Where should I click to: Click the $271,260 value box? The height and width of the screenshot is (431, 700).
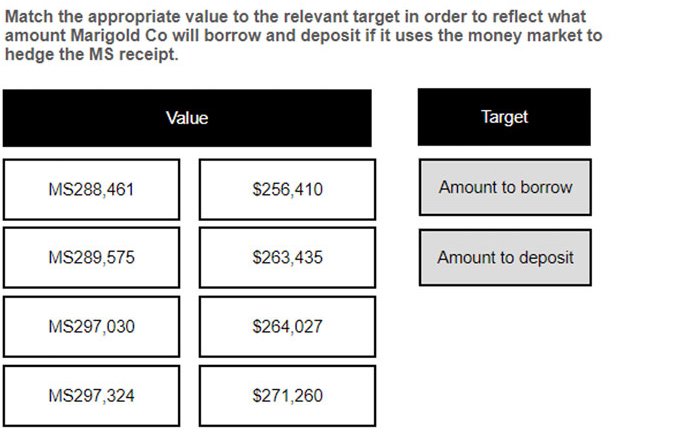click(x=287, y=396)
